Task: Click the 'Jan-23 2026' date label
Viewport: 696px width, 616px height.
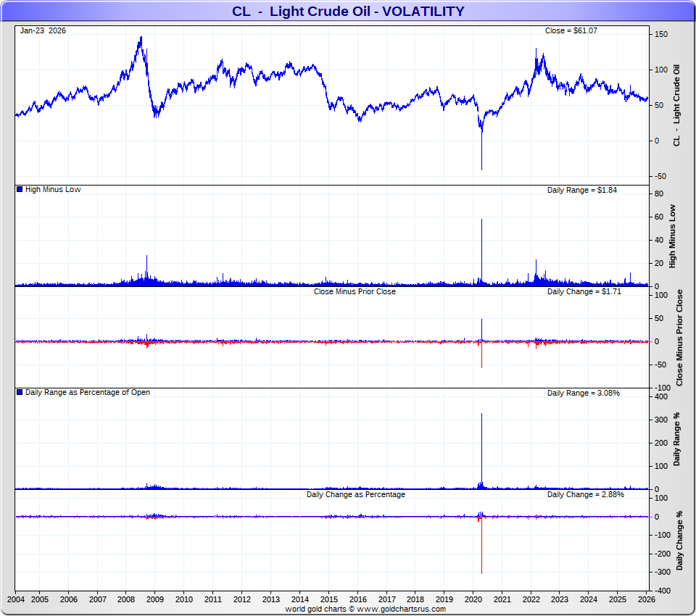Action: point(43,30)
